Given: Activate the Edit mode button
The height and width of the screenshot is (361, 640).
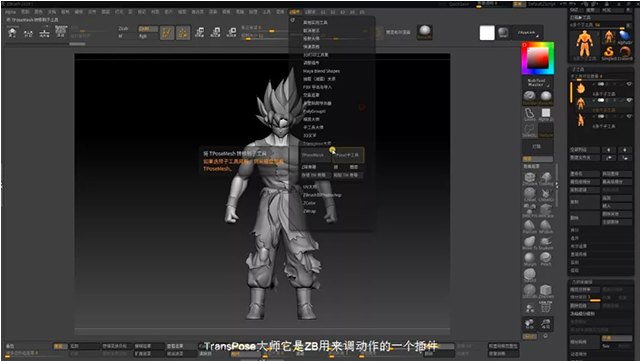Looking at the screenshot, I should (167, 32).
